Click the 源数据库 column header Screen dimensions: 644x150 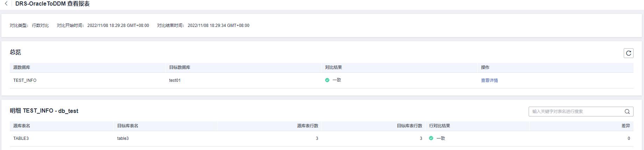coord(22,67)
